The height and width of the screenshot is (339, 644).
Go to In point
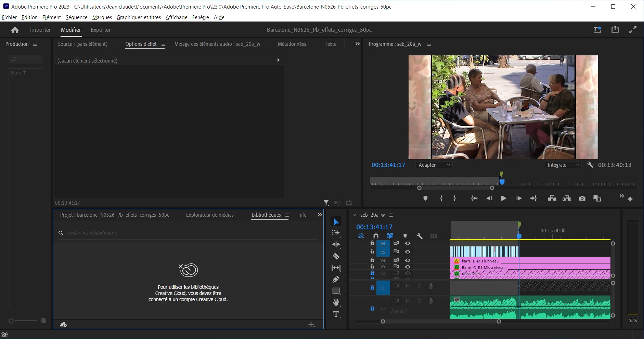coord(474,198)
